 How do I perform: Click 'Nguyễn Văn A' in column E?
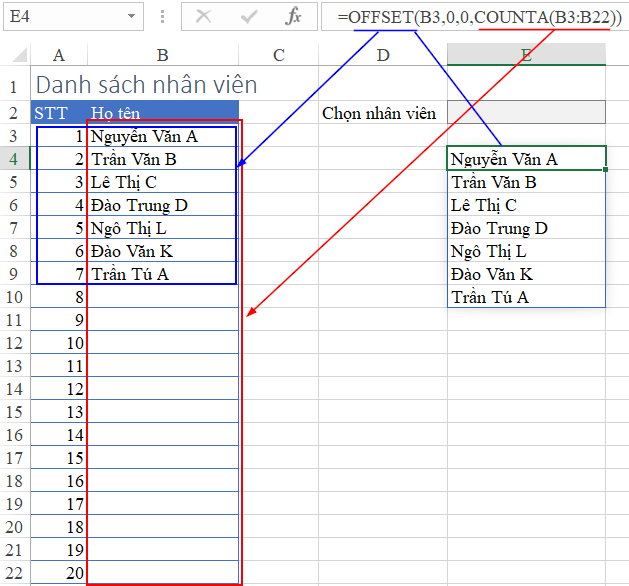tap(526, 159)
